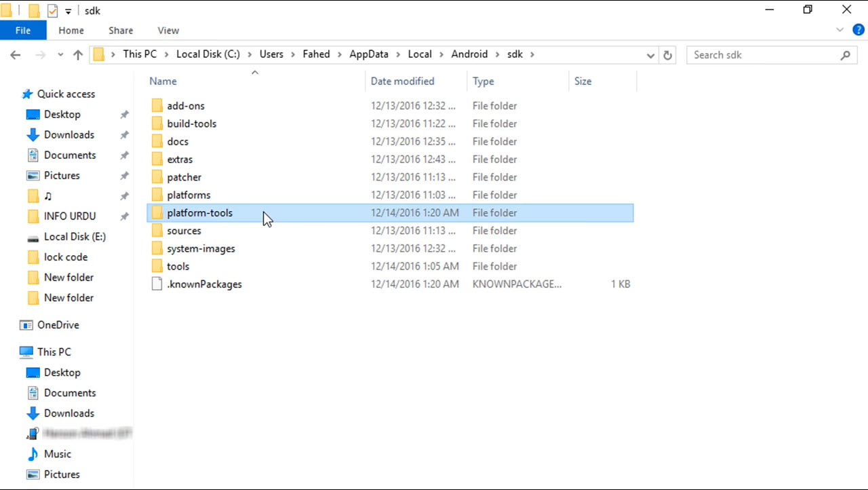The height and width of the screenshot is (490, 868).
Task: Expand the chevron after This PC breadcrumb
Action: click(166, 54)
